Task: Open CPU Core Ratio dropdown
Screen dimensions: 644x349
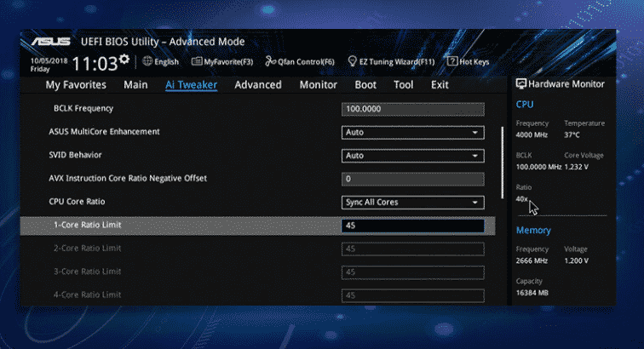Action: [413, 202]
